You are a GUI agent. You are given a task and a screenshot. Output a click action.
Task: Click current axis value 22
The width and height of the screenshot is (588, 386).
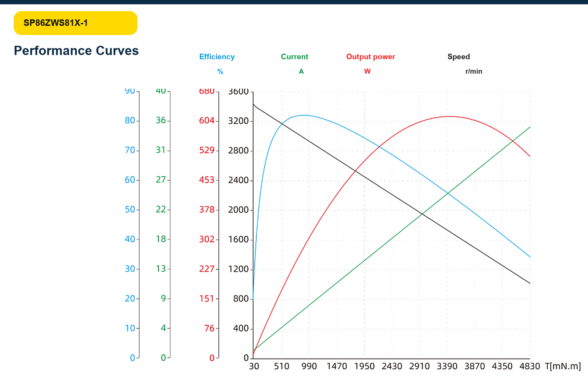(161, 209)
